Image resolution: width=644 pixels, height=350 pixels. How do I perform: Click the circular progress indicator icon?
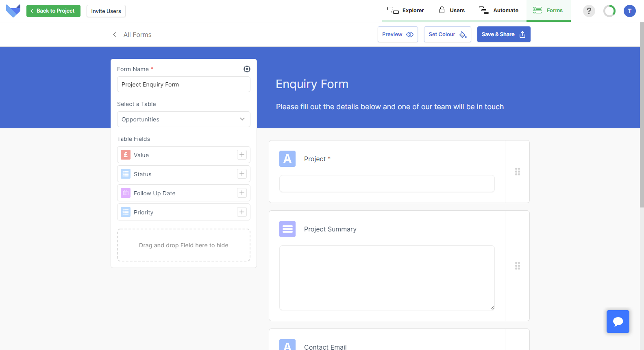[x=609, y=11]
